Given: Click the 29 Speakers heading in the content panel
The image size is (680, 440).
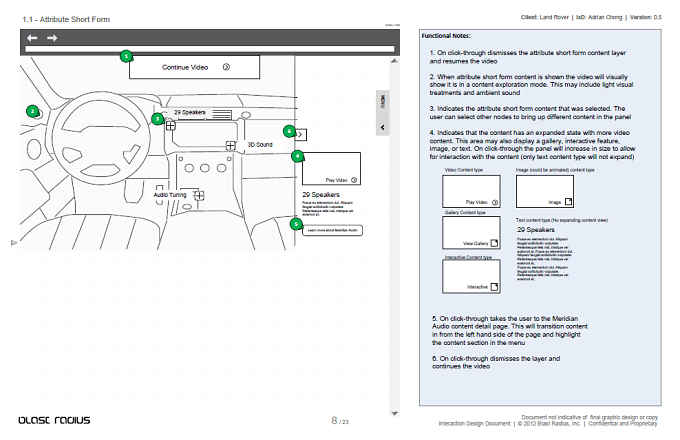Looking at the screenshot, I should [x=321, y=195].
